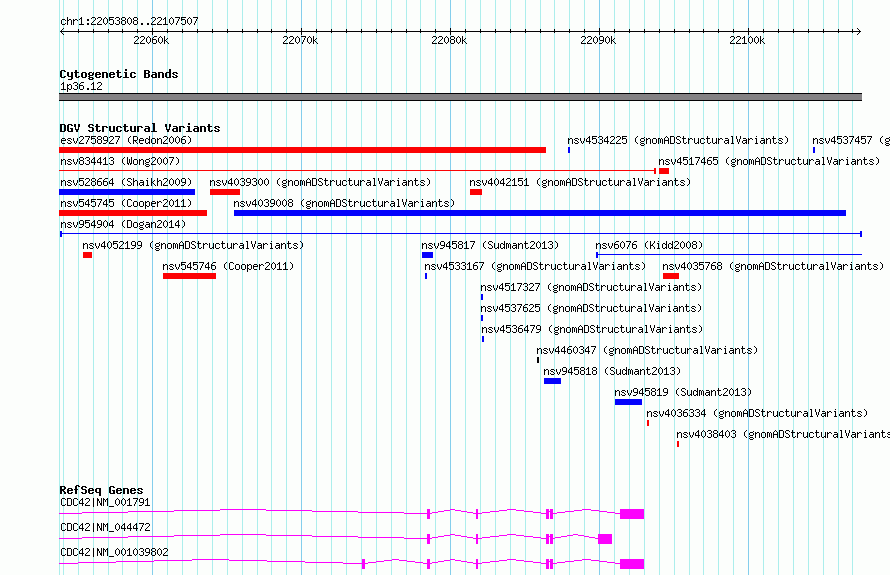890x575 pixels.
Task: Click the last exon block of CDC42|NM_044472
Action: [x=605, y=539]
